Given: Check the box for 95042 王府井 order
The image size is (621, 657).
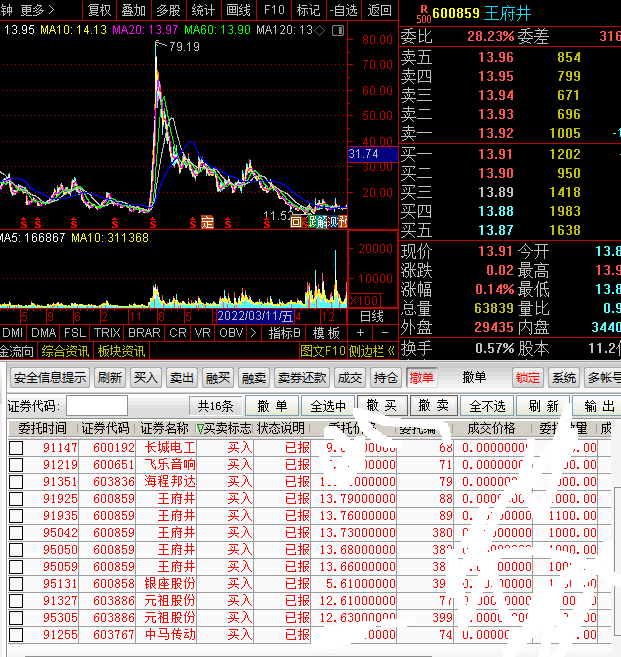Looking at the screenshot, I should click(16, 533).
